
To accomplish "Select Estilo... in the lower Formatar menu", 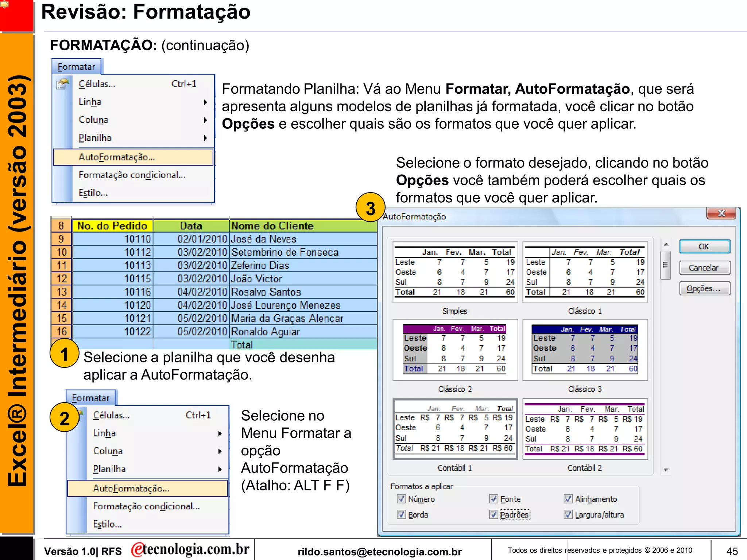I will pyautogui.click(x=107, y=524).
